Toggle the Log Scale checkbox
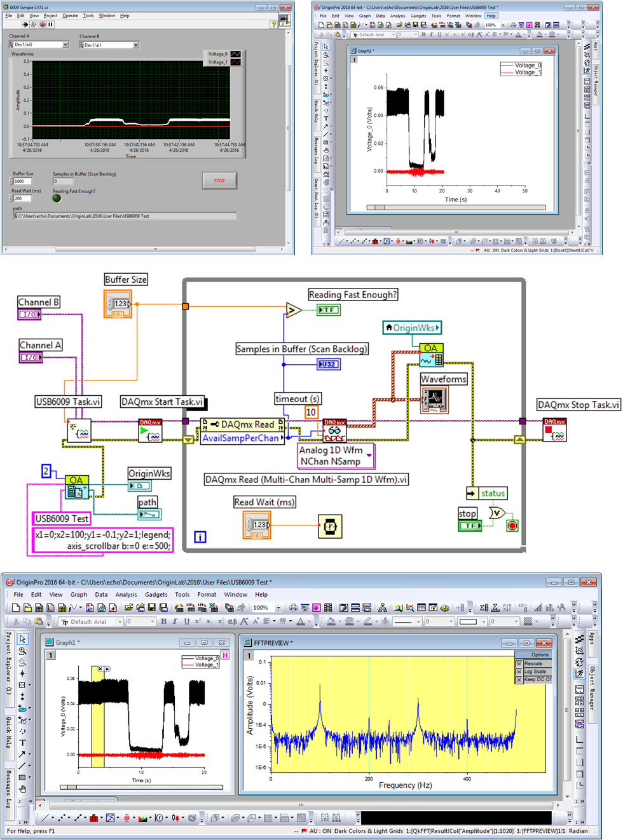Screen dimensions: 637x840 coord(519,672)
